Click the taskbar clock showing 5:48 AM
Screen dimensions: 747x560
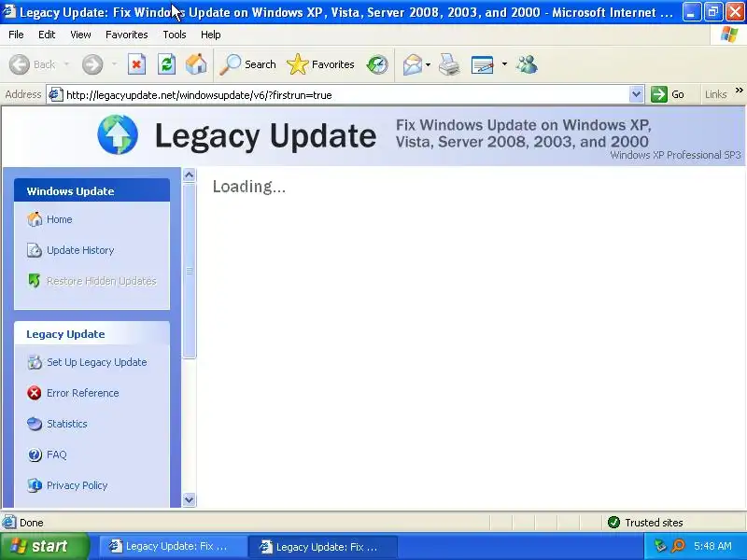[712, 546]
